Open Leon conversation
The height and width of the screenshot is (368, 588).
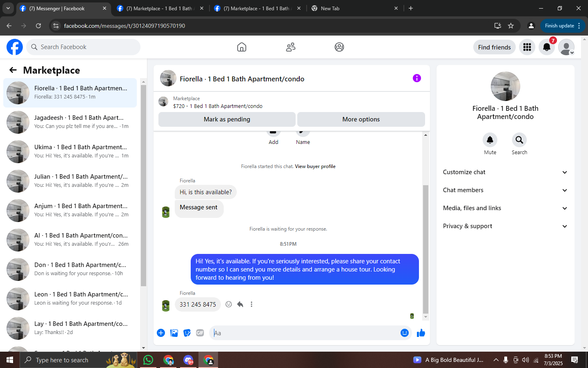click(x=70, y=299)
